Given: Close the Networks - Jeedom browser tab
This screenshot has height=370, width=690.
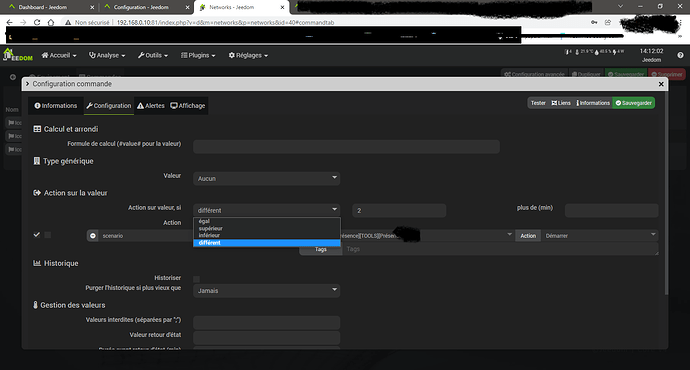Looking at the screenshot, I should point(283,7).
